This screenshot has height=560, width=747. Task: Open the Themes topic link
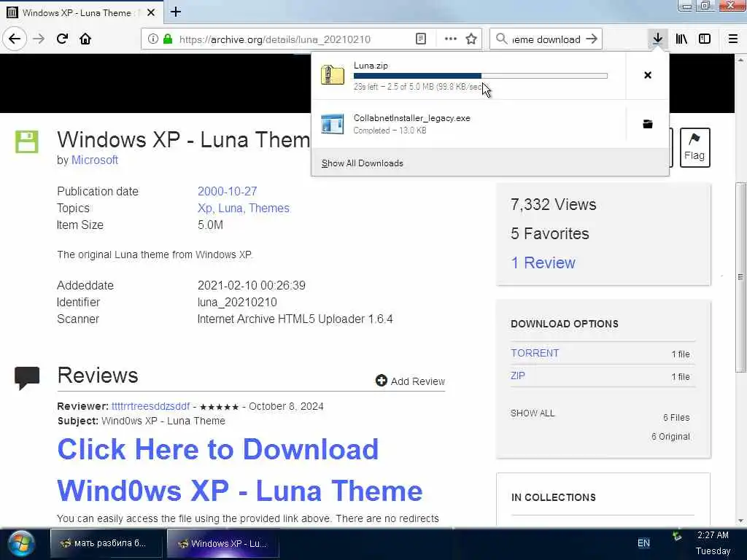pos(268,208)
